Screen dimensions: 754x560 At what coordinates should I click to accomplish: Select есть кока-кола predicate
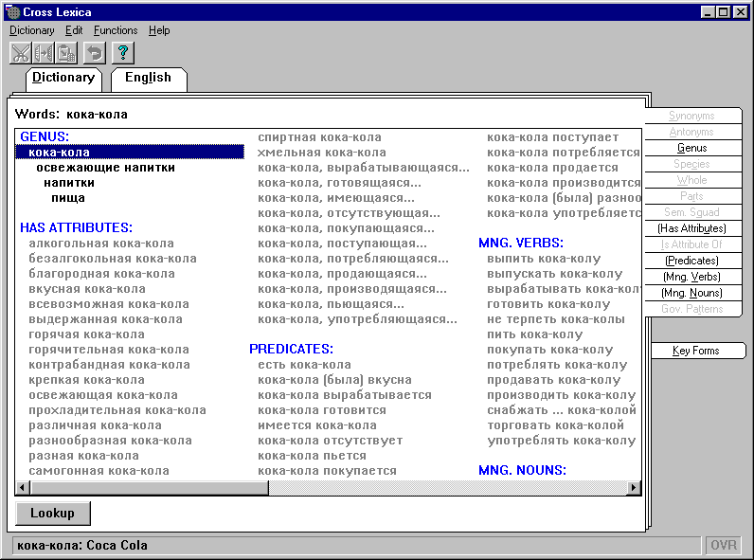click(304, 365)
